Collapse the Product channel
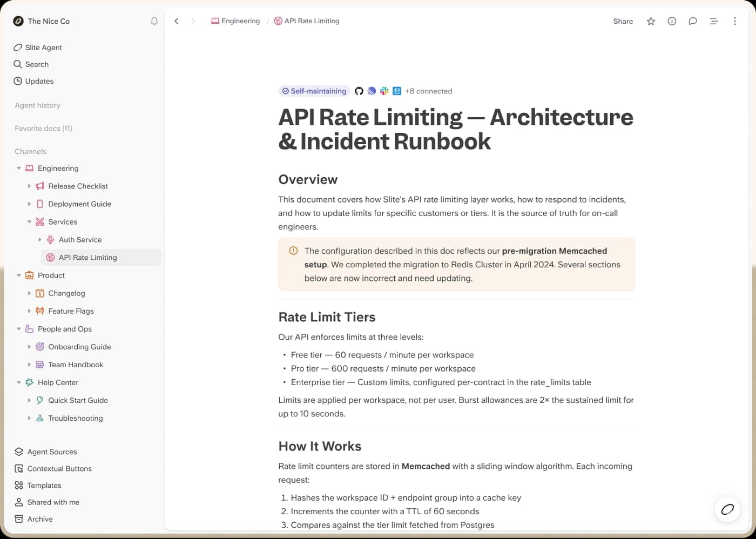756x539 pixels. (19, 275)
